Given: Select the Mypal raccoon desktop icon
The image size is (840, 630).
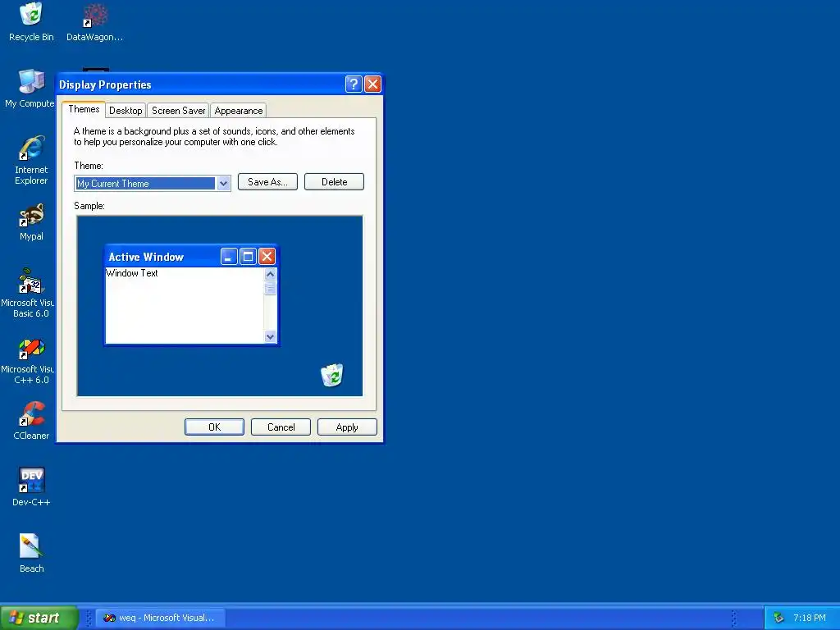Looking at the screenshot, I should [31, 221].
